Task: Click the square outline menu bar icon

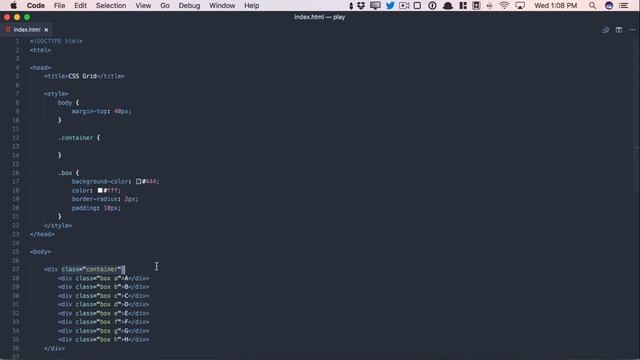Action: tap(417, 6)
